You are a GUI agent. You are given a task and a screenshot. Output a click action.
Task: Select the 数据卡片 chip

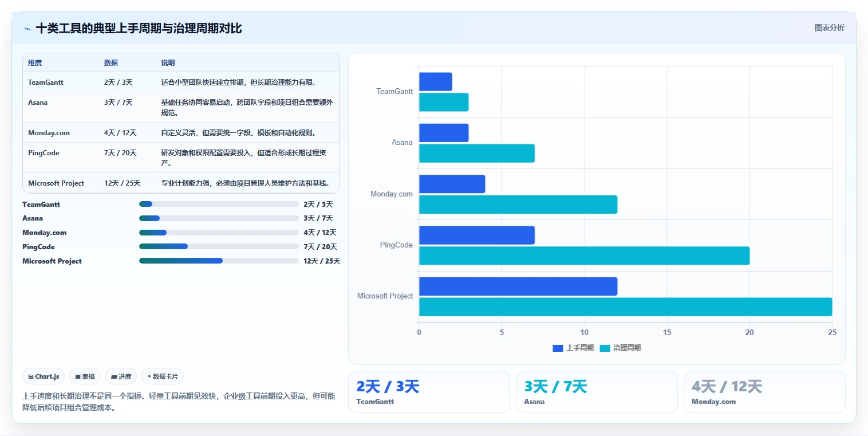tap(163, 376)
